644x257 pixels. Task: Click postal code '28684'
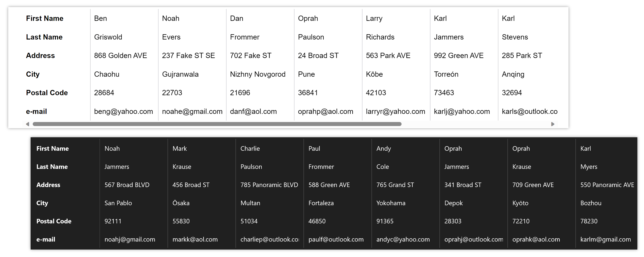(104, 93)
